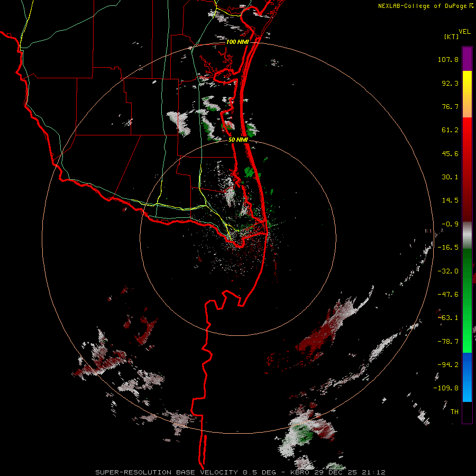Click the 107.8 scale value
476x476 pixels.
pos(448,59)
